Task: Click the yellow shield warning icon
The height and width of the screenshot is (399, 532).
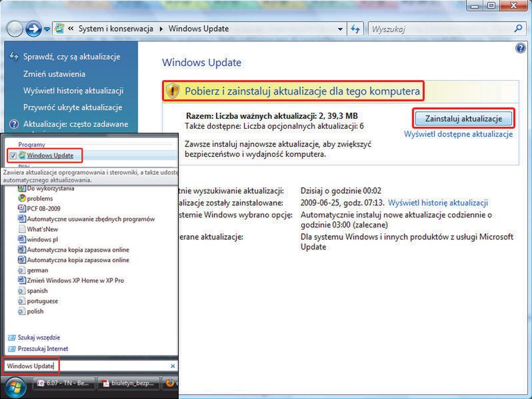Action: click(173, 91)
